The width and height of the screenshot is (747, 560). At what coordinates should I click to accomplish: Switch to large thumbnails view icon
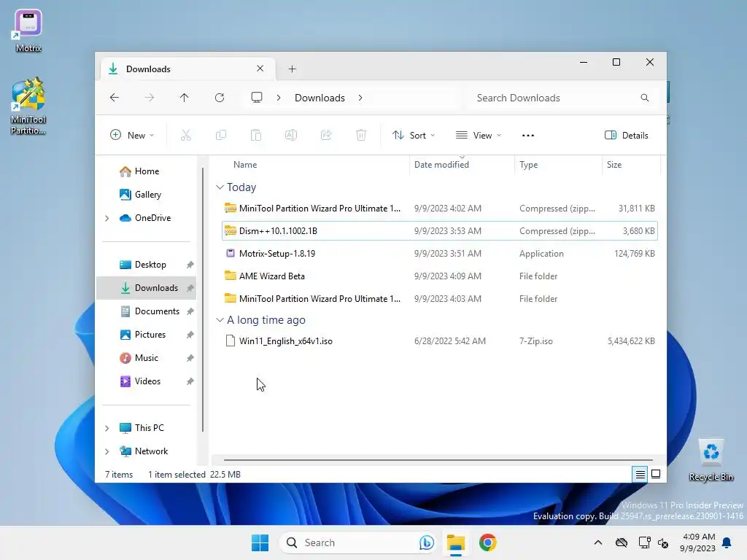[656, 474]
